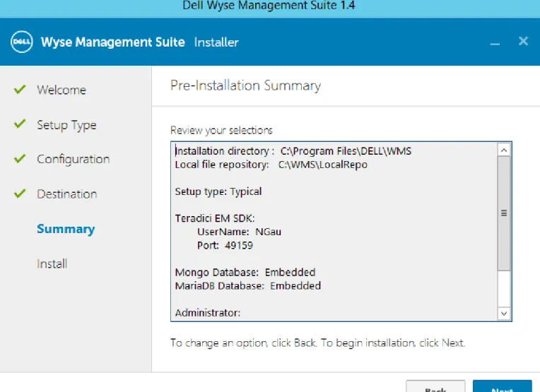
Task: Click the Configuration step checkmark
Action: point(20,158)
